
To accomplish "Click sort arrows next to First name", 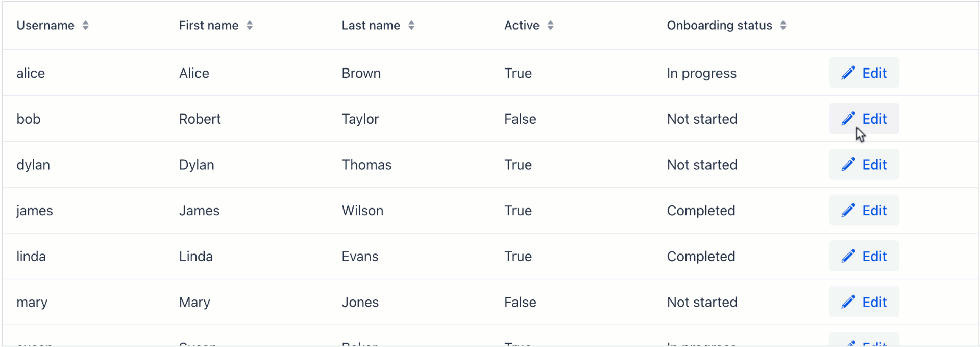I will [250, 26].
